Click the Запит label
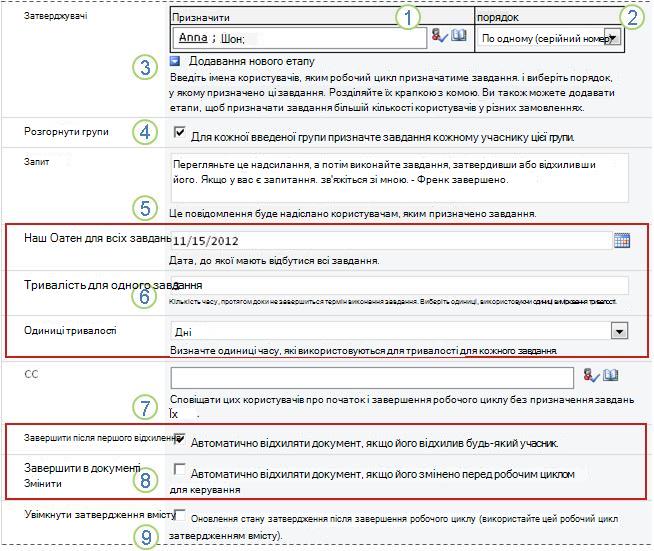This screenshot has width=654, height=551. (36, 162)
